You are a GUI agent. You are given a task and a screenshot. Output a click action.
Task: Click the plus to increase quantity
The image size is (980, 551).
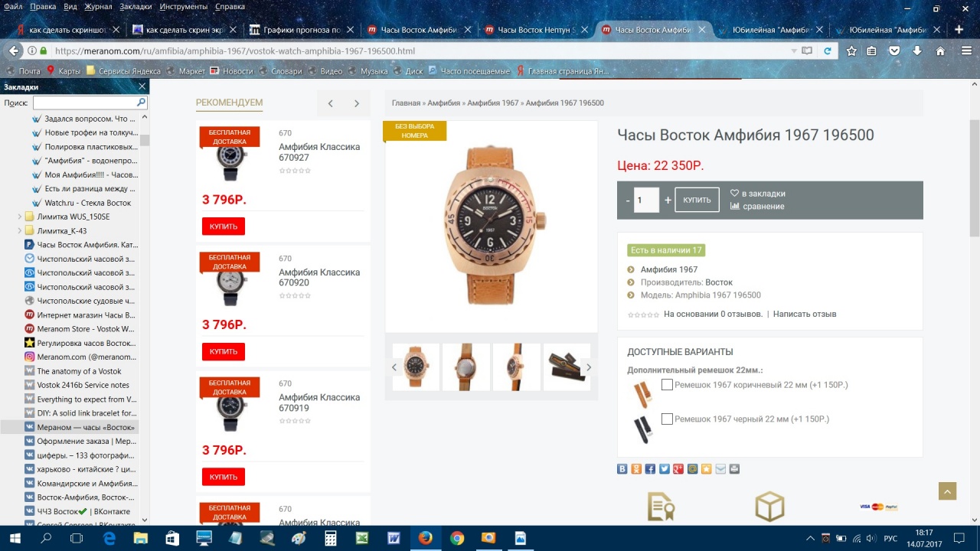point(668,200)
